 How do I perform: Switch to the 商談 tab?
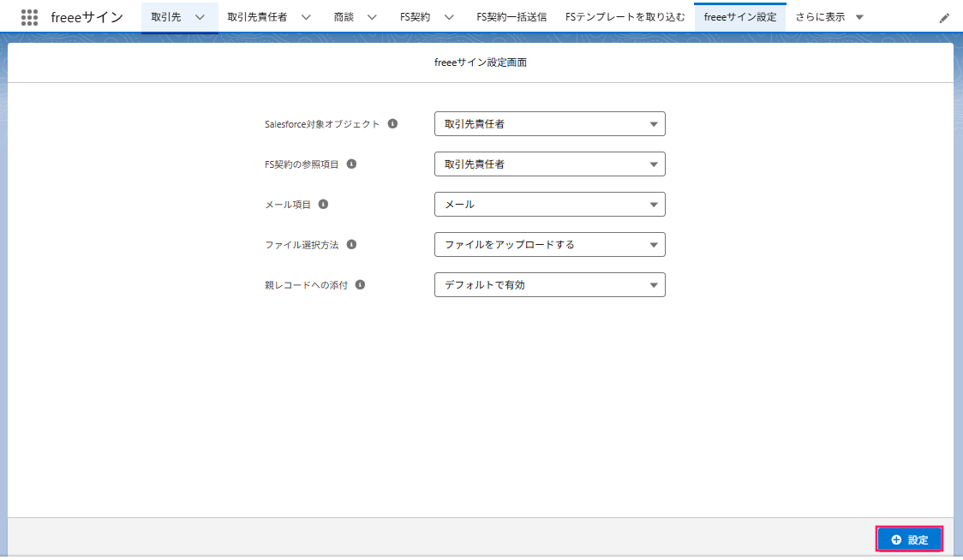(x=344, y=17)
